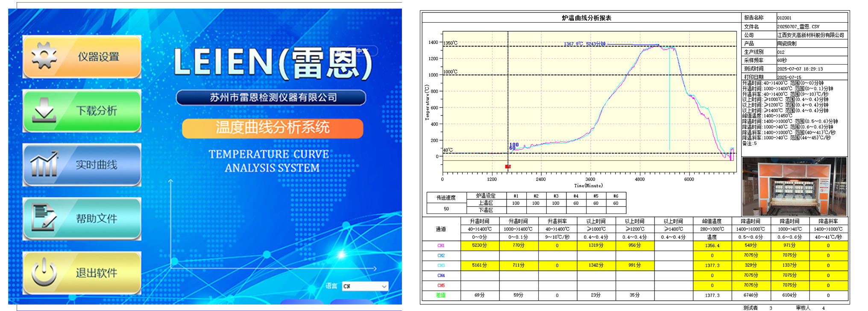This screenshot has height=311, width=868.
Task: Select the TEMPERATURE CURVE ANALYSIS SYSTEM subtitle
Action: coord(269,161)
